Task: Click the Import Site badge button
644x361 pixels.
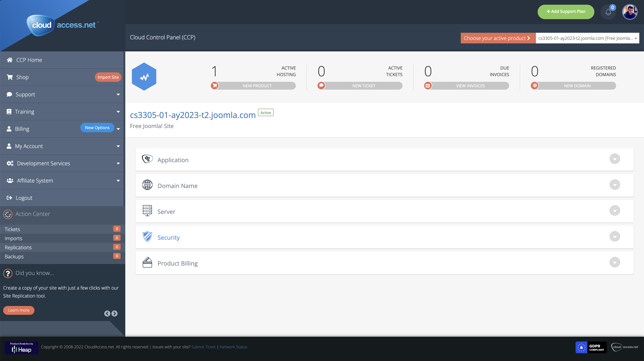Action: [x=108, y=77]
